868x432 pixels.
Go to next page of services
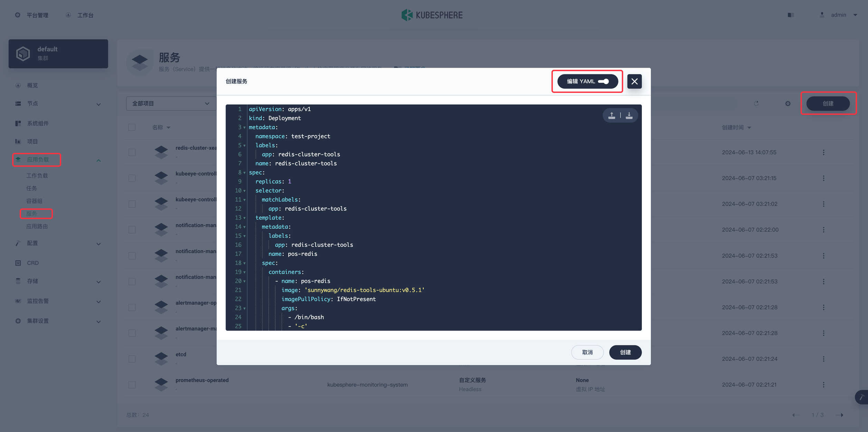840,415
